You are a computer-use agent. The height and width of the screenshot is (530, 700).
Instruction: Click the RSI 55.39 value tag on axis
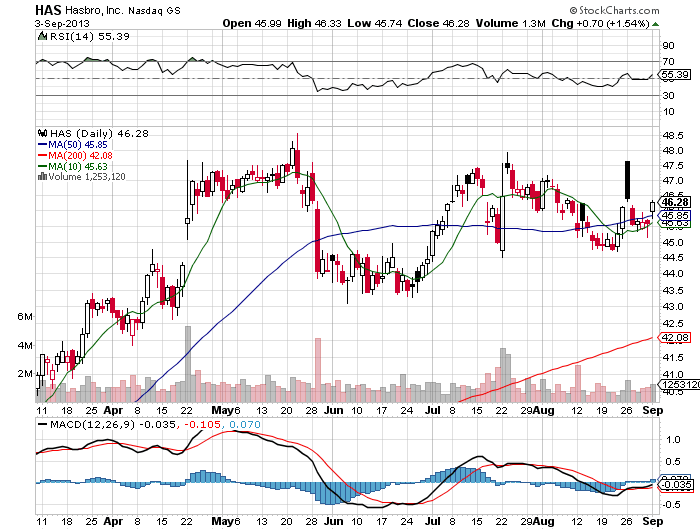coord(675,75)
